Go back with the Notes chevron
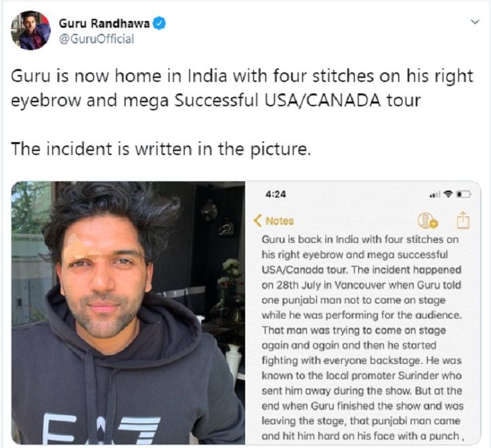The image size is (491, 448). tap(258, 221)
